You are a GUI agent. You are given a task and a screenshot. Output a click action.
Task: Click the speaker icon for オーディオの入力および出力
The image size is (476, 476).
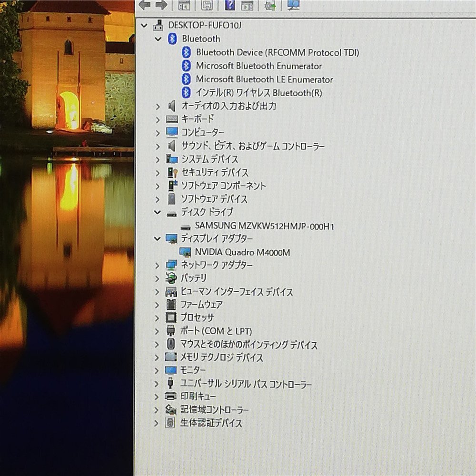pos(172,106)
